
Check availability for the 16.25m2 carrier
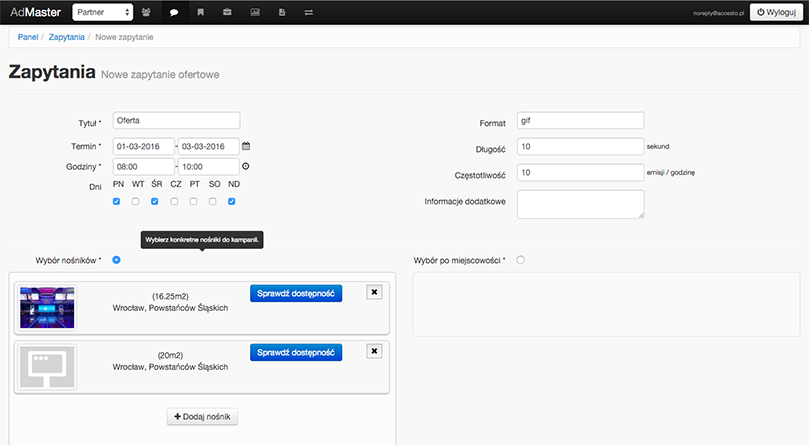(x=296, y=293)
